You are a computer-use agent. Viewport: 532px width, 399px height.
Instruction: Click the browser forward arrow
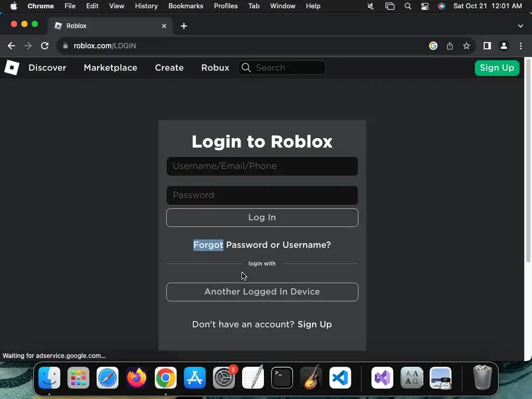[28, 46]
